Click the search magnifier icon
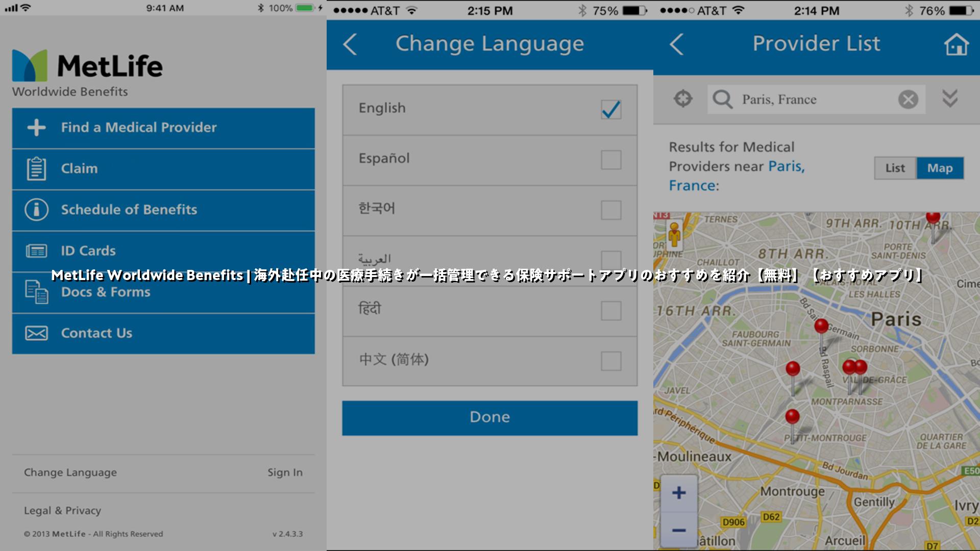This screenshot has height=551, width=980. [x=722, y=99]
